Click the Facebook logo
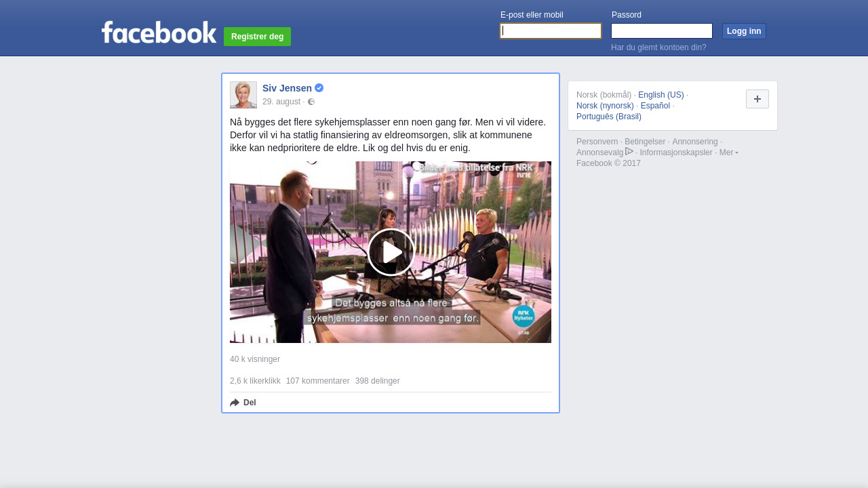 (159, 32)
